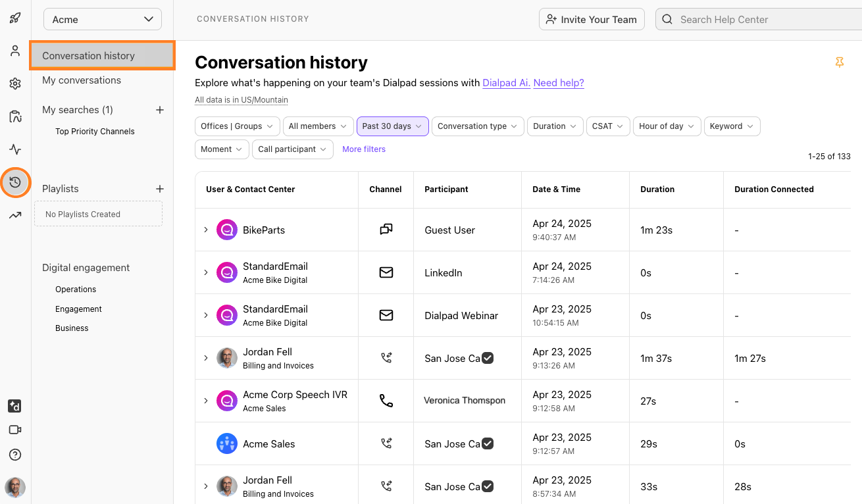Expand the BikeParts conversation row
The image size is (862, 504).
(205, 230)
